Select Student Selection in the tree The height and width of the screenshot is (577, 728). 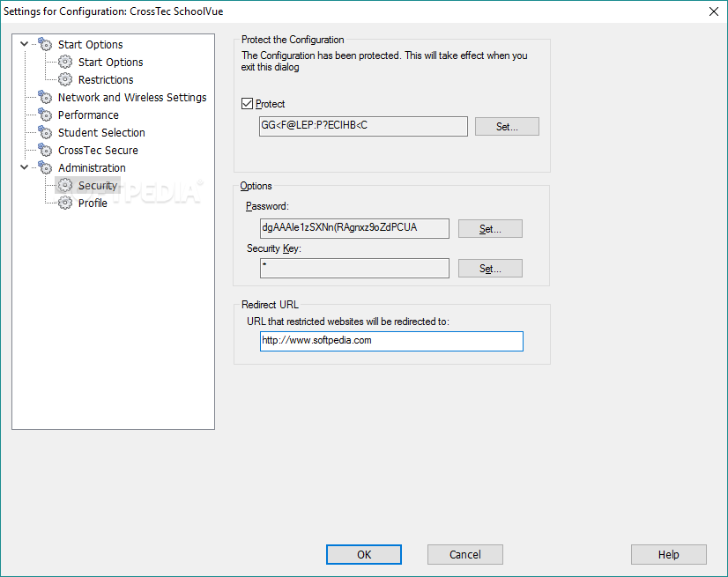[101, 133]
